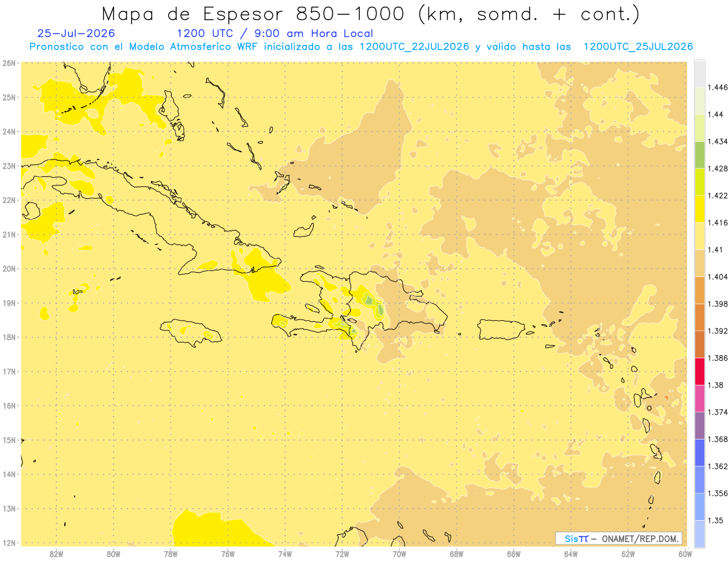This screenshot has width=728, height=562.
Task: Click the "74W" longitude label
Action: 285,554
